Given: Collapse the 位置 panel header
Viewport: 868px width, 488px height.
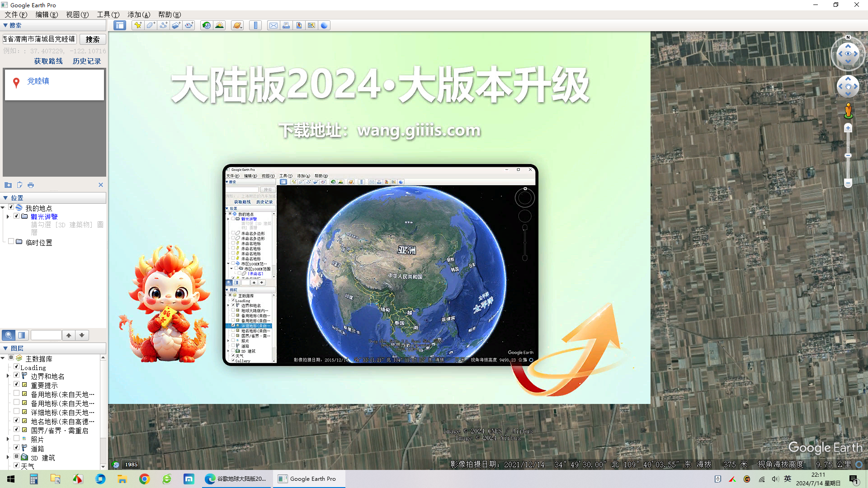Looking at the screenshot, I should (54, 198).
